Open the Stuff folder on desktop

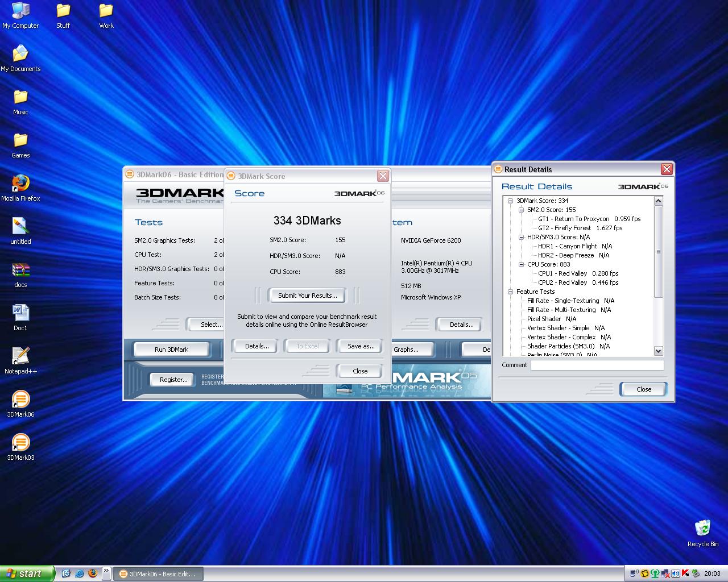(63, 16)
